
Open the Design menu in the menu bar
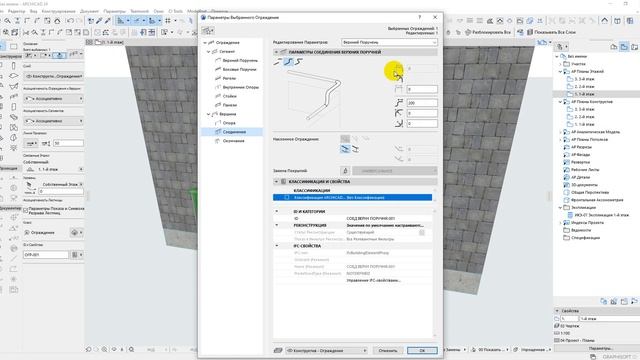[59, 11]
